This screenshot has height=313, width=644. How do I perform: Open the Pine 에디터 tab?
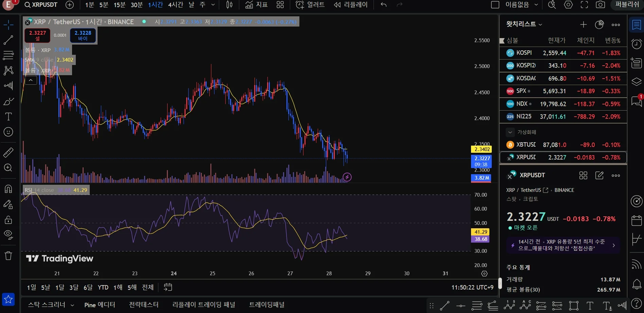100,305
